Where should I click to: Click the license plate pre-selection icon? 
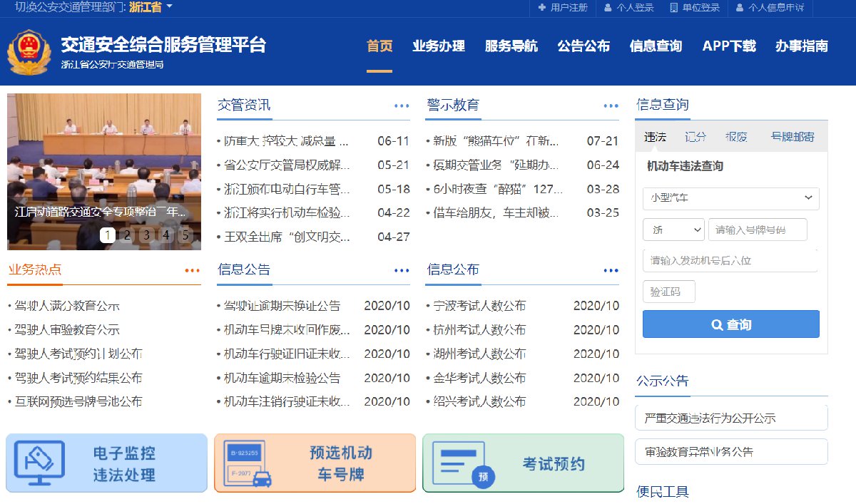247,463
